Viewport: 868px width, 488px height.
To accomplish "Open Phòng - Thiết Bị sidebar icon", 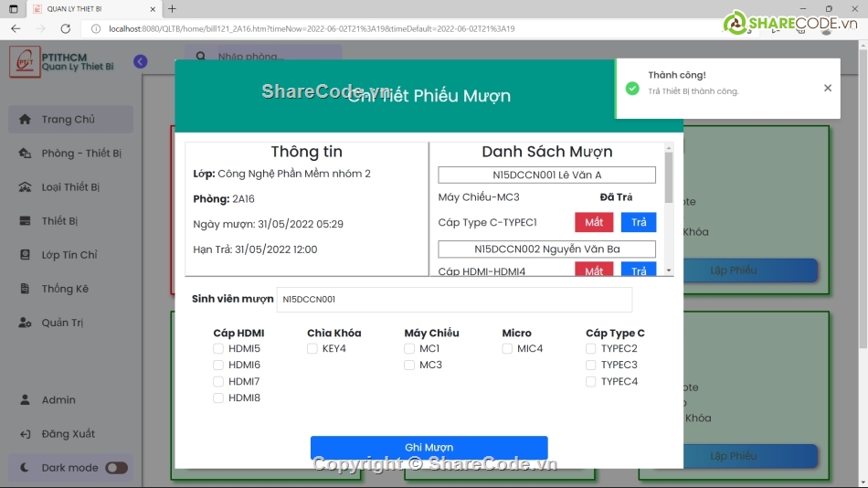I will 25,154.
